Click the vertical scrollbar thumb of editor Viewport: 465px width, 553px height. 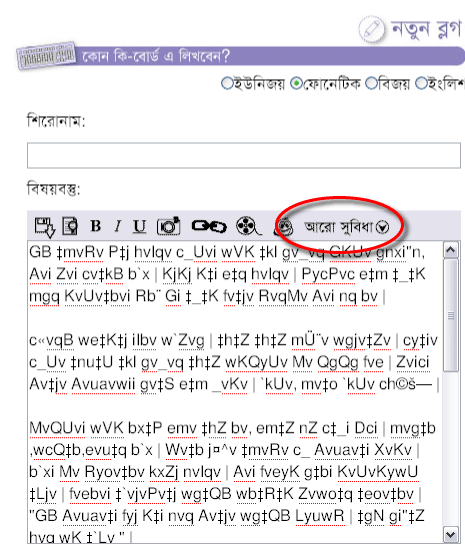[451, 315]
